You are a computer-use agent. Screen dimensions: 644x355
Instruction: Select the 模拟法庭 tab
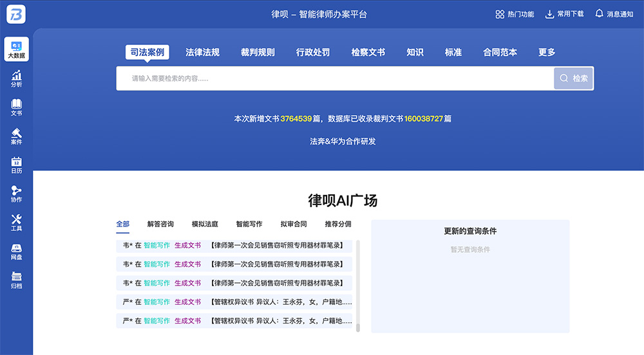tap(205, 224)
